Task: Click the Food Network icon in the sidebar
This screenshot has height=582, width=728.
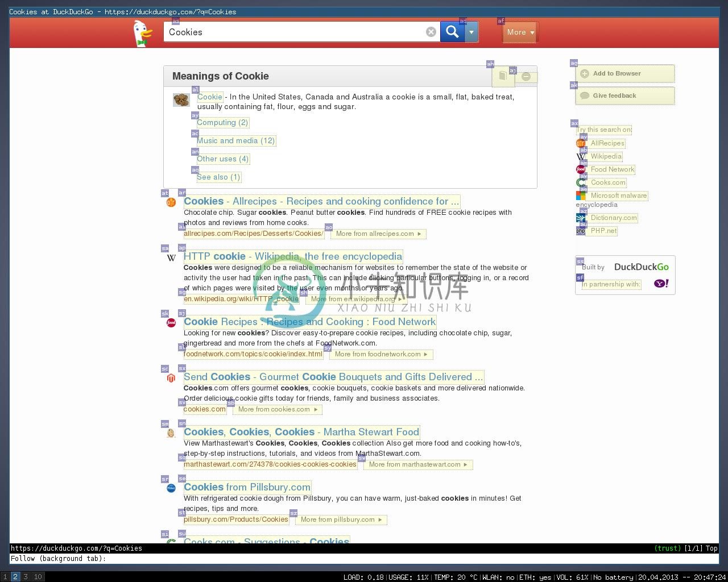Action: pyautogui.click(x=581, y=169)
